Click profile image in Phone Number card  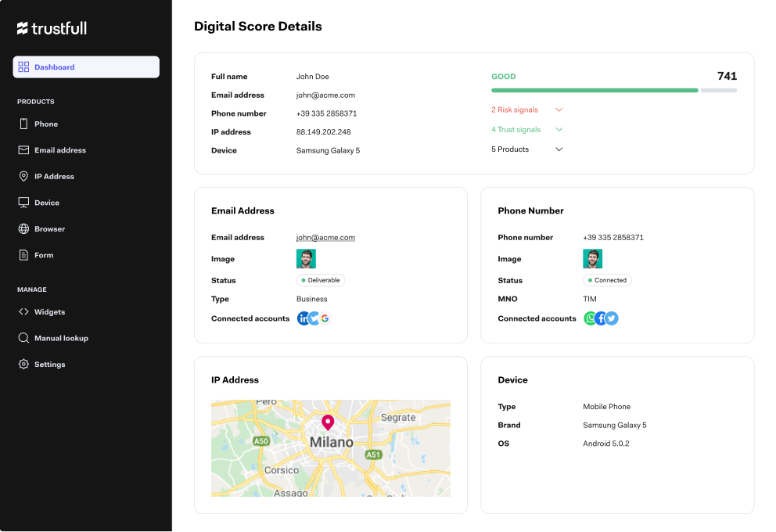[x=592, y=259]
